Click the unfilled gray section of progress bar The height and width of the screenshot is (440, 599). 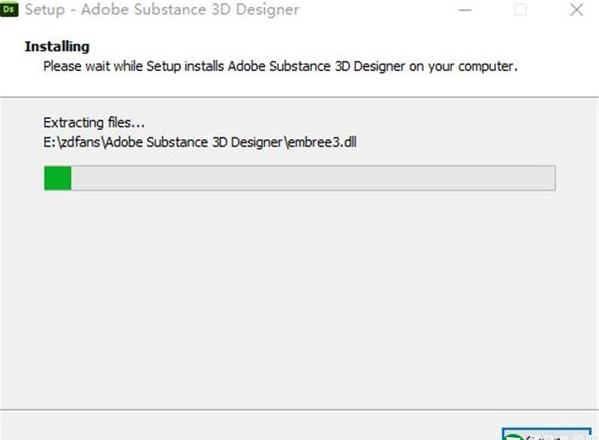pyautogui.click(x=313, y=178)
